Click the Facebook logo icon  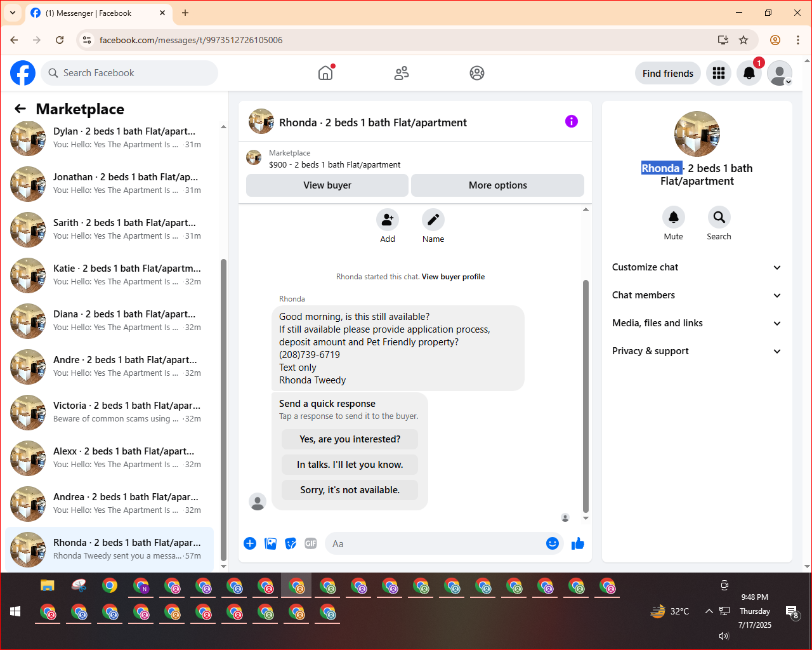click(x=23, y=73)
